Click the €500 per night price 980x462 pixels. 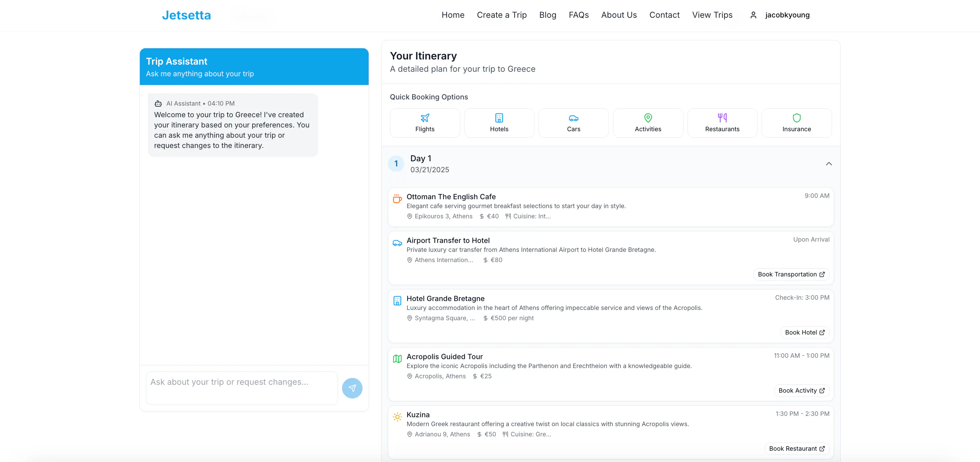point(512,318)
